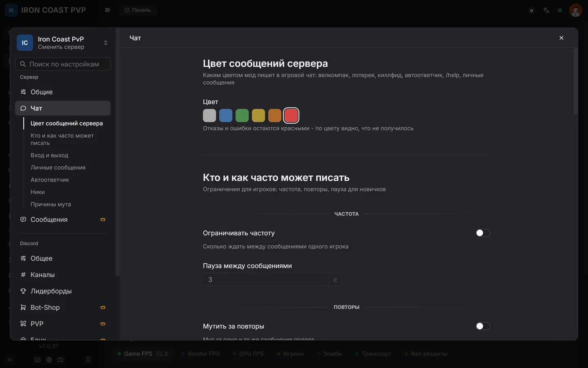Open the PVP settings section
588x368 pixels.
pyautogui.click(x=63, y=324)
